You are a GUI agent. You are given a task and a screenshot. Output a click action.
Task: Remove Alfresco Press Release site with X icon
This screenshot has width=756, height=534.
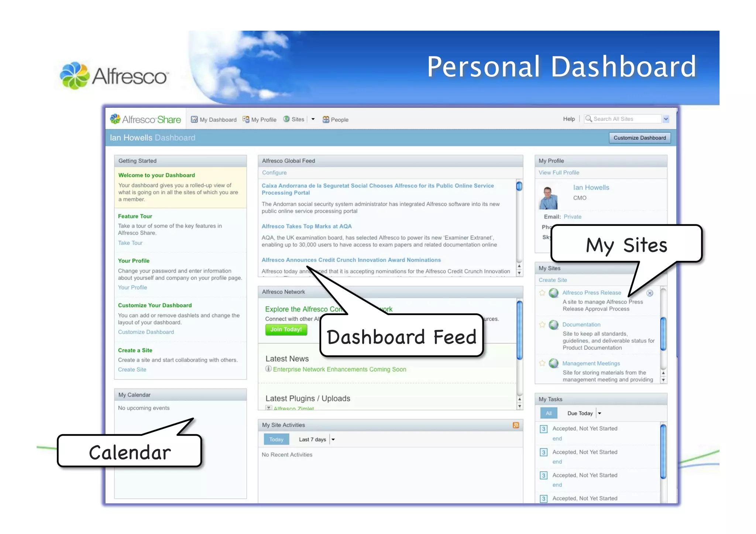(x=650, y=293)
